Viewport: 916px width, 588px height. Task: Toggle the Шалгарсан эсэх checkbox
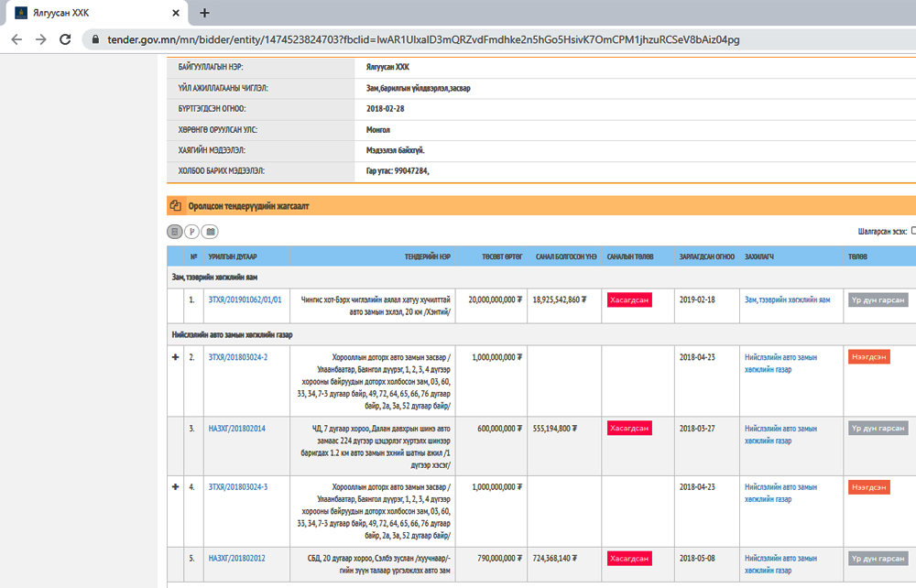(x=912, y=232)
